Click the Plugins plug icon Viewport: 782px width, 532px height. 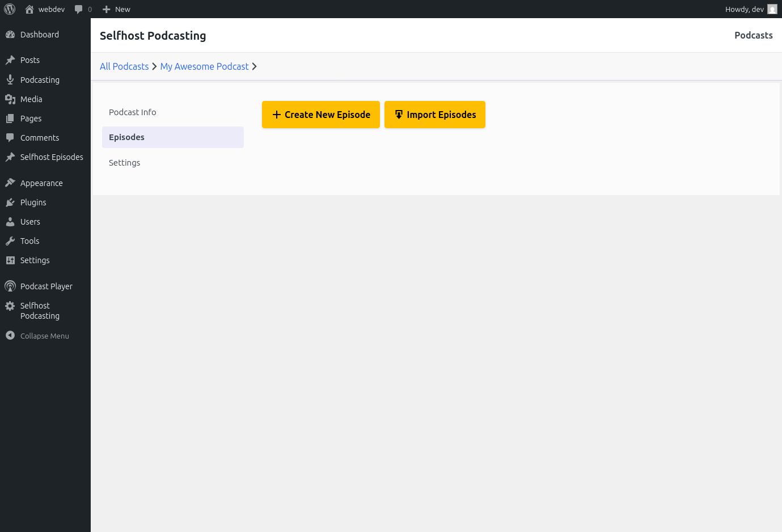(10, 202)
